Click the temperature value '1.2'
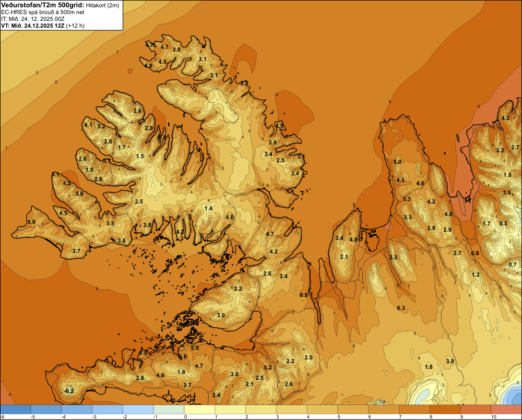This screenshot has height=420, width=522. 476,274
